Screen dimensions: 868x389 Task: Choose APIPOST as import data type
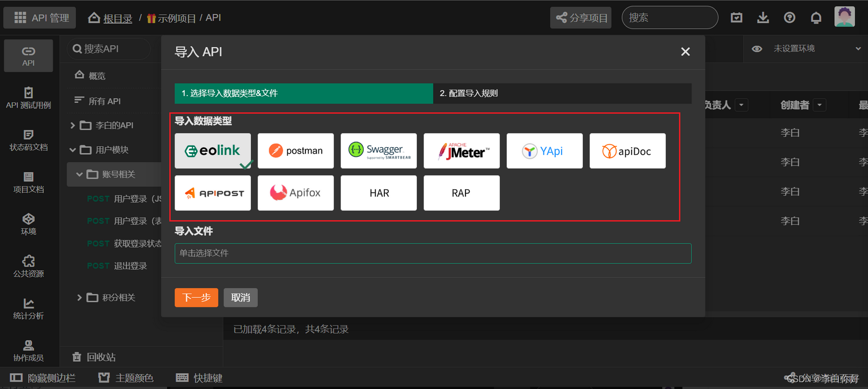pos(213,193)
